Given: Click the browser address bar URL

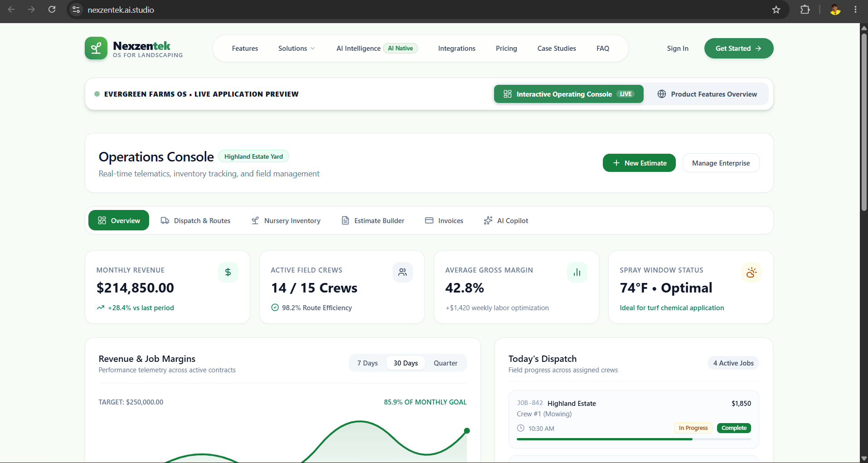Looking at the screenshot, I should coord(121,10).
